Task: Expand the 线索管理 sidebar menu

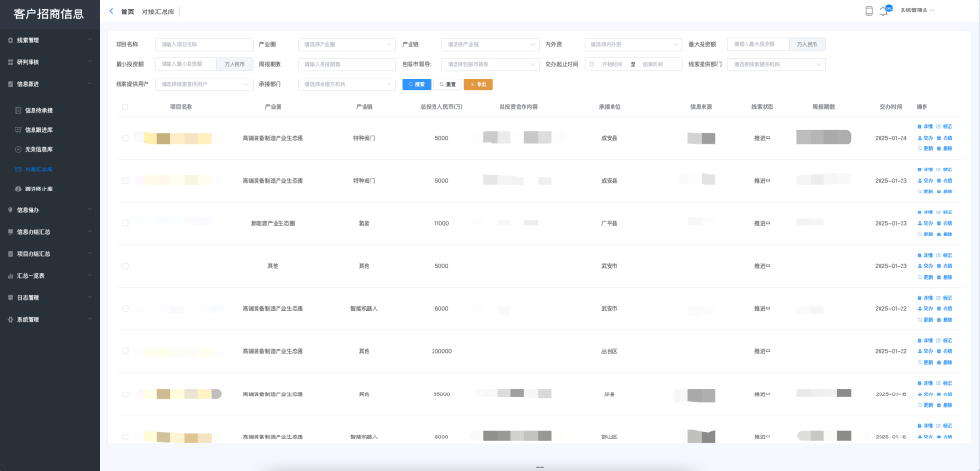Action: (x=48, y=40)
